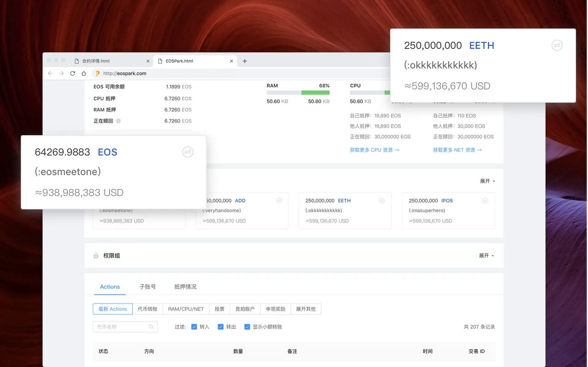Select the 代币转账 filter
This screenshot has width=588, height=367.
pyautogui.click(x=147, y=309)
